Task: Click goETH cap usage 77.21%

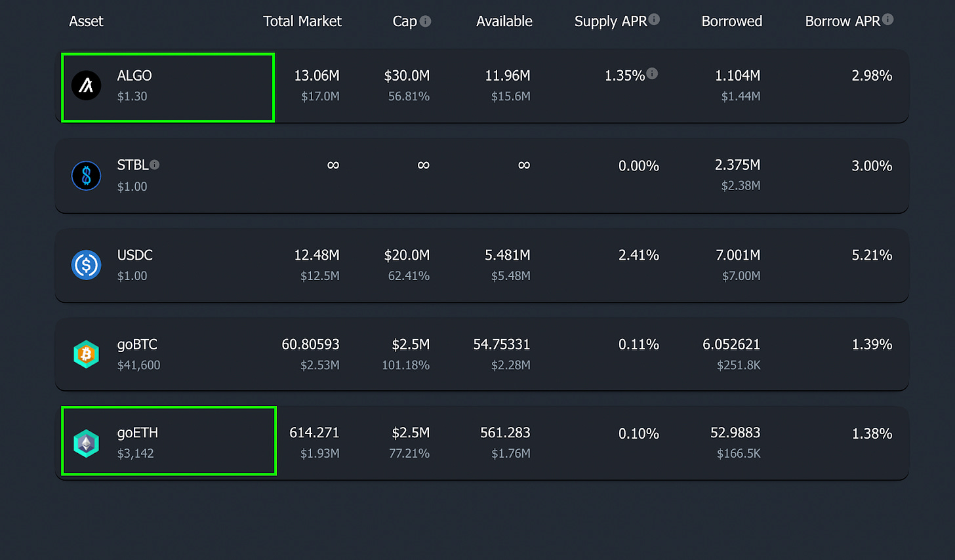Action: pyautogui.click(x=409, y=453)
